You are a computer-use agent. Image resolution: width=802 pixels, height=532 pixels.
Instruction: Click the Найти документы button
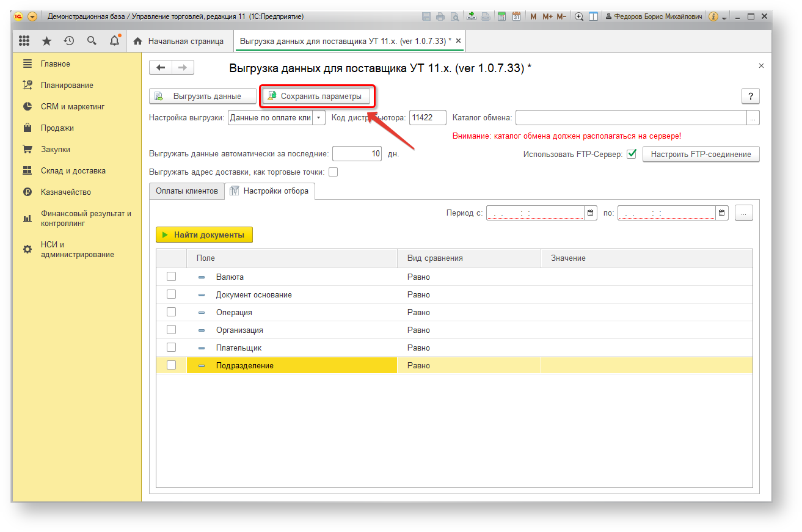pyautogui.click(x=204, y=235)
